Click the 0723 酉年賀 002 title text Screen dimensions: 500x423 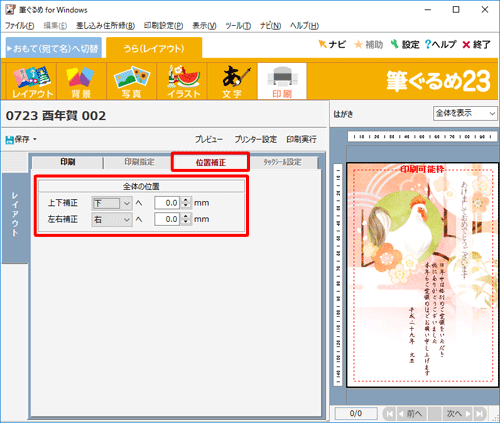[x=56, y=116]
